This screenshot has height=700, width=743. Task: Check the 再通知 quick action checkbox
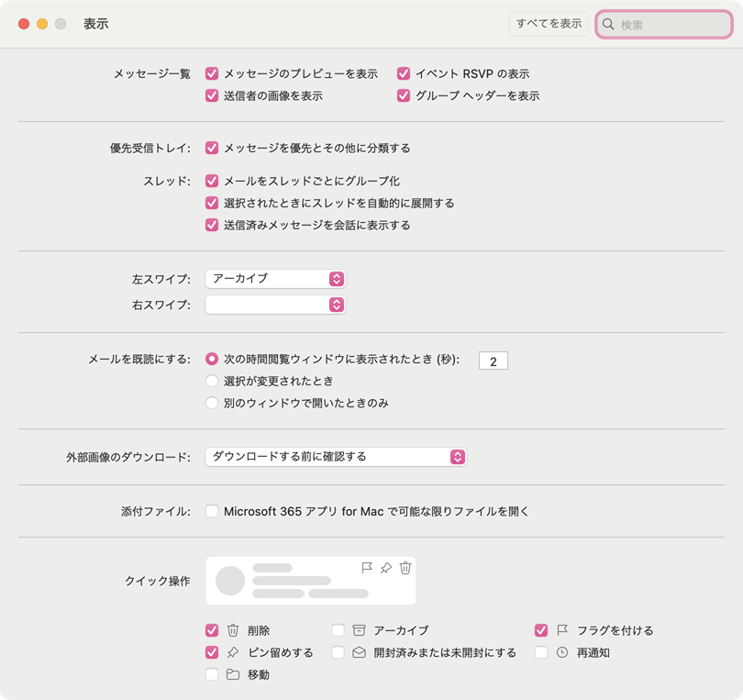[541, 653]
